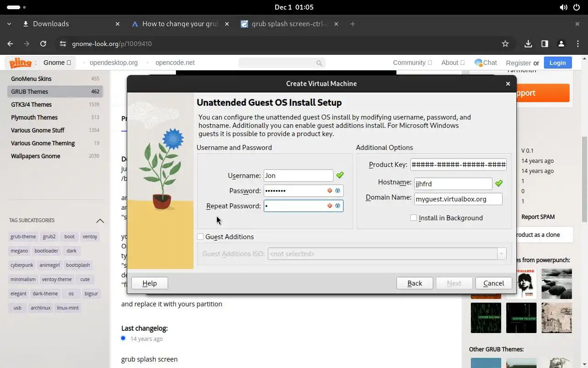This screenshot has height=368, width=588.
Task: Select Wallpapers Gnome category
Action: [x=55, y=156]
